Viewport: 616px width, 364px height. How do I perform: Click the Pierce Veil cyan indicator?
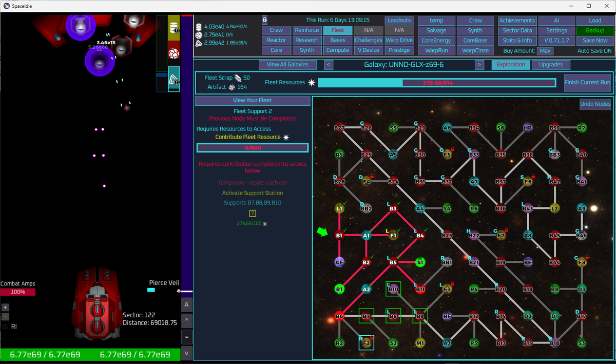151,290
